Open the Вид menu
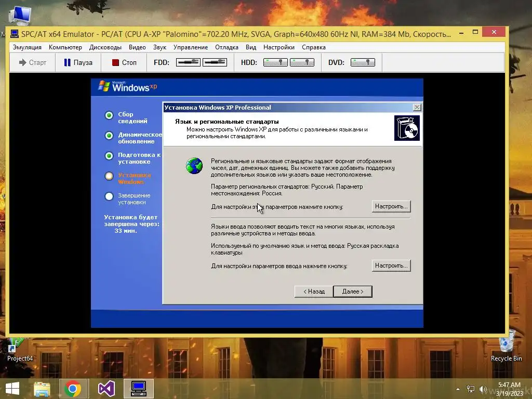 pos(251,47)
